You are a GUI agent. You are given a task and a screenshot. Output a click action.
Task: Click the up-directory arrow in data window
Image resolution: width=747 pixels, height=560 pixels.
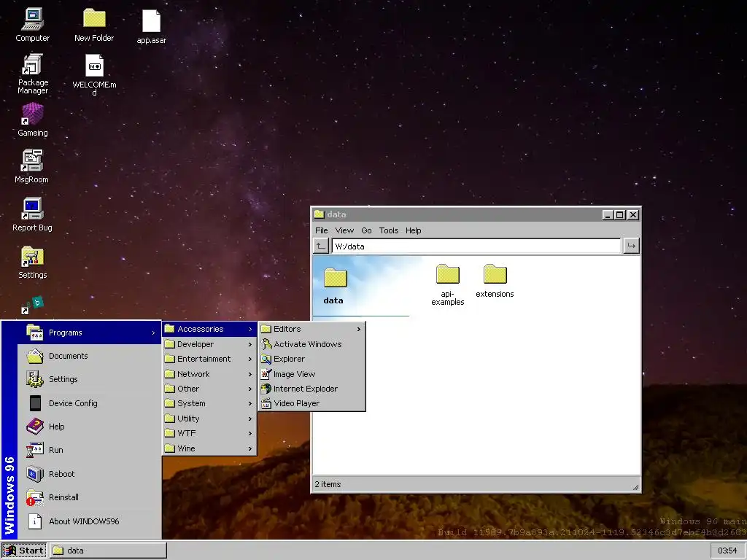(321, 246)
